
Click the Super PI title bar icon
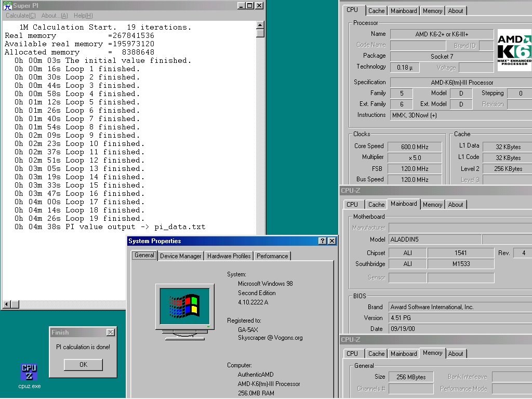pyautogui.click(x=7, y=5)
